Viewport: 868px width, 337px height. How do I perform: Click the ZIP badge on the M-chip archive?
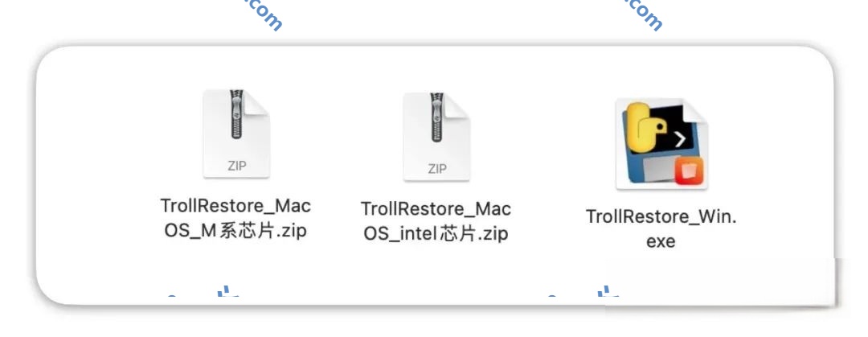coord(236,166)
